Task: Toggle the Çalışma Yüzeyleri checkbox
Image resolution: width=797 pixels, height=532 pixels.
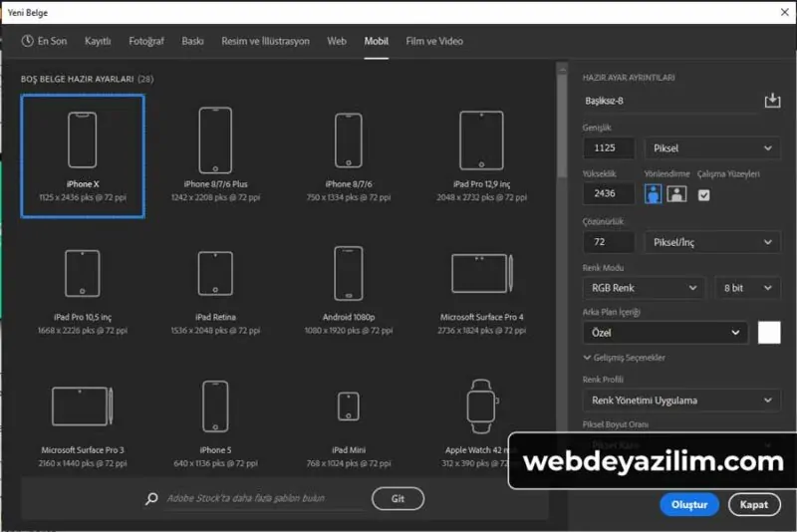Action: click(704, 195)
